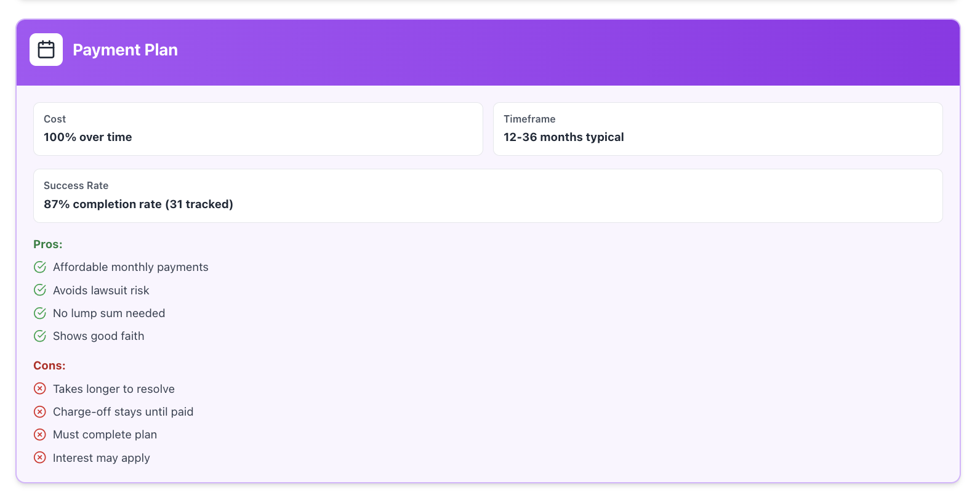The image size is (980, 500).
Task: Click the calendar icon beside Payment Plan
Action: tap(46, 49)
